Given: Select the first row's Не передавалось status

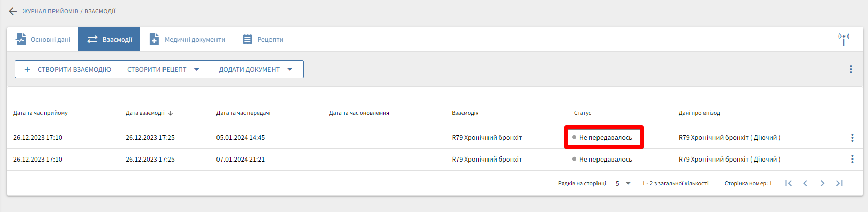Looking at the screenshot, I should pos(605,138).
